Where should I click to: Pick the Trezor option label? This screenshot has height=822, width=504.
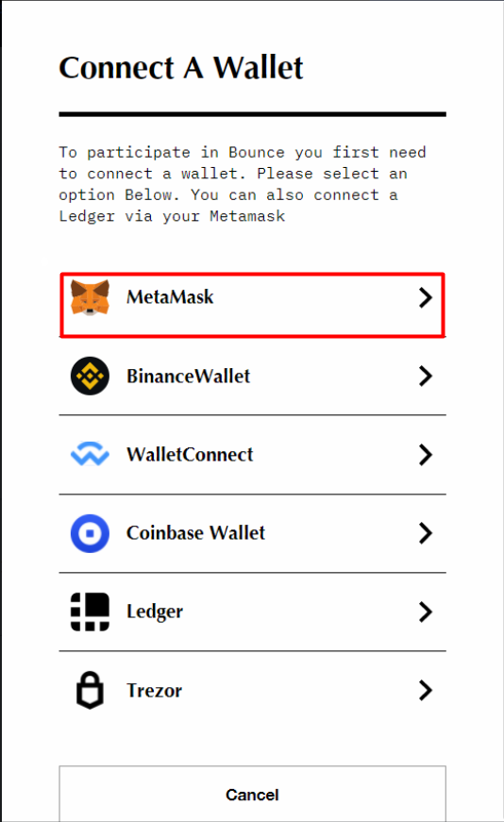(x=154, y=691)
